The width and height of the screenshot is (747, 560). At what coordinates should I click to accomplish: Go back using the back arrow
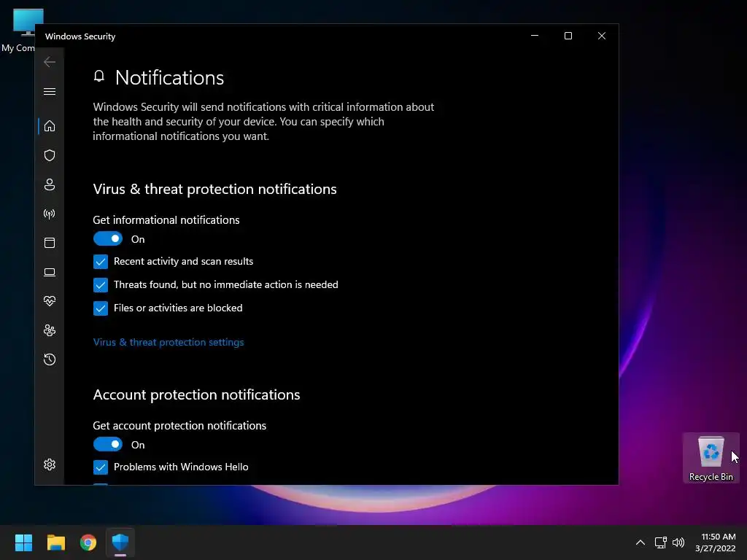50,62
